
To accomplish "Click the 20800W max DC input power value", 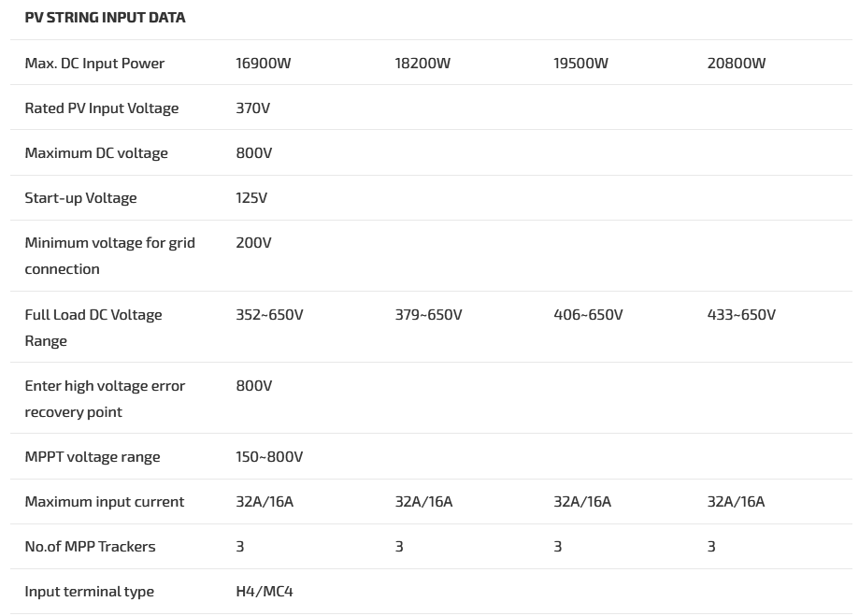I will click(736, 63).
